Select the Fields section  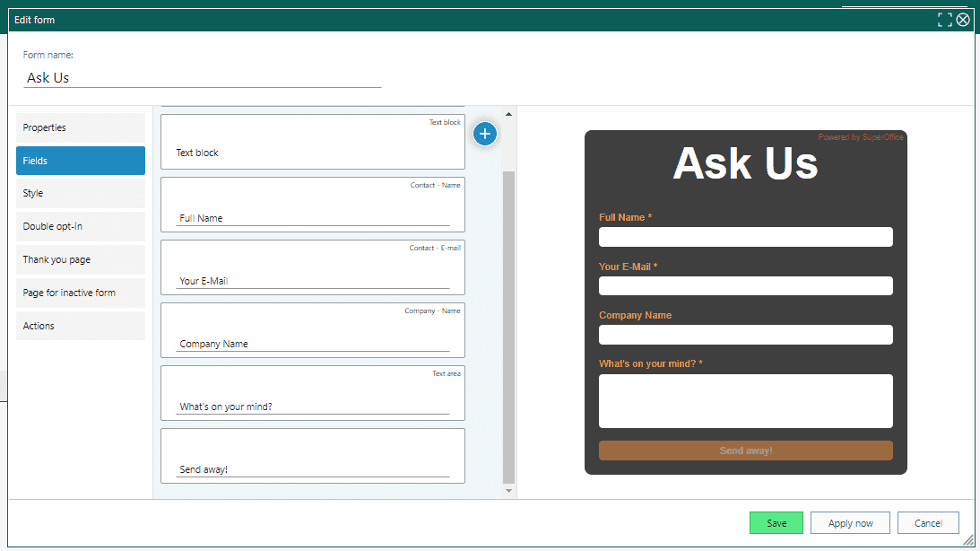81,161
